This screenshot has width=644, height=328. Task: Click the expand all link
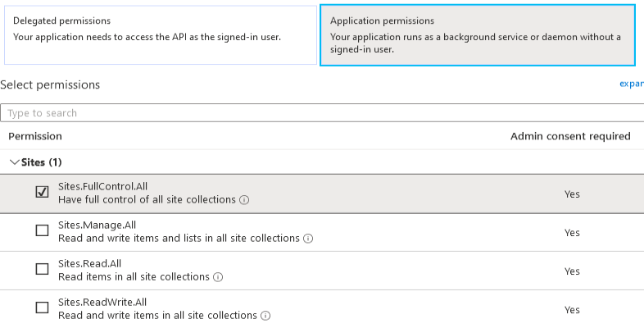point(631,84)
